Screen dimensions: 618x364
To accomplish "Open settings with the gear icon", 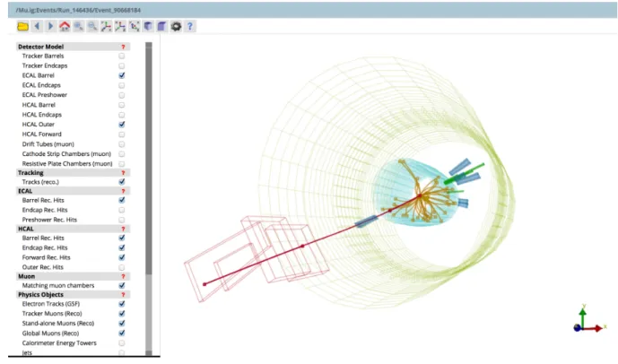I will 176,26.
